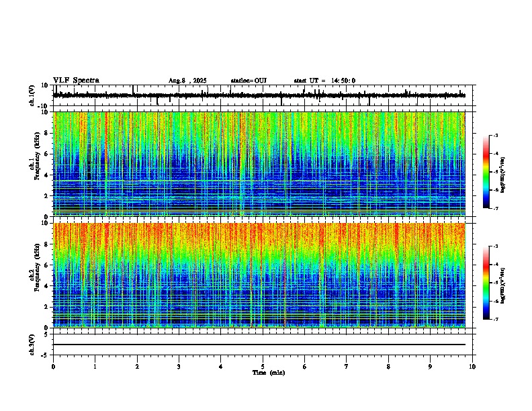
Task: Click time axis tick label "5"
Action: (263, 367)
